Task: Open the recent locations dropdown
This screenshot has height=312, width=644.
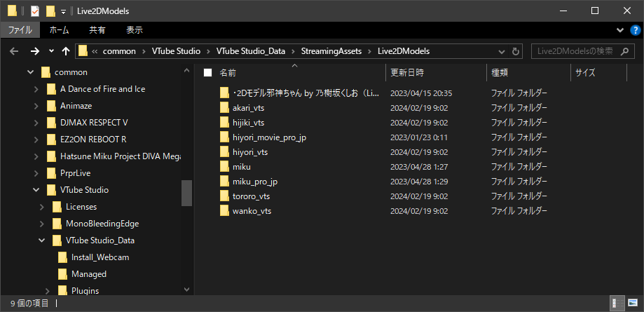Action: pyautogui.click(x=51, y=51)
